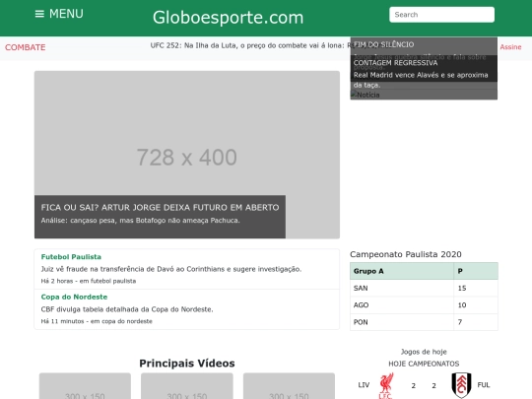Click the Jogos de hoje heading
Viewport: 532px width, 399px height.
point(424,352)
